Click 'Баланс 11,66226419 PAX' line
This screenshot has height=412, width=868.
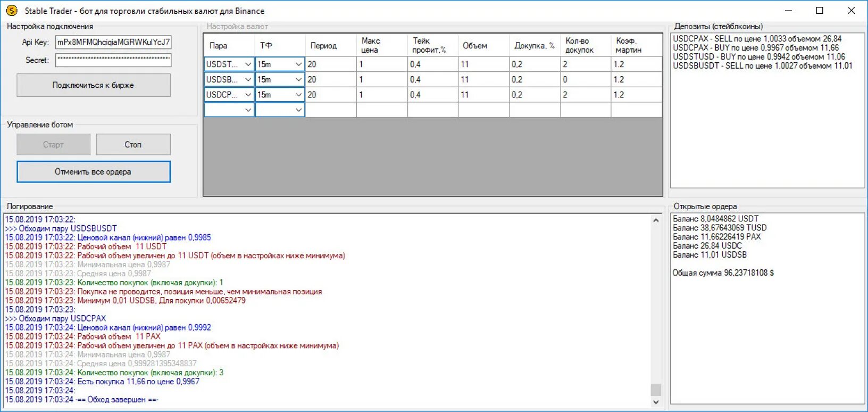click(716, 237)
